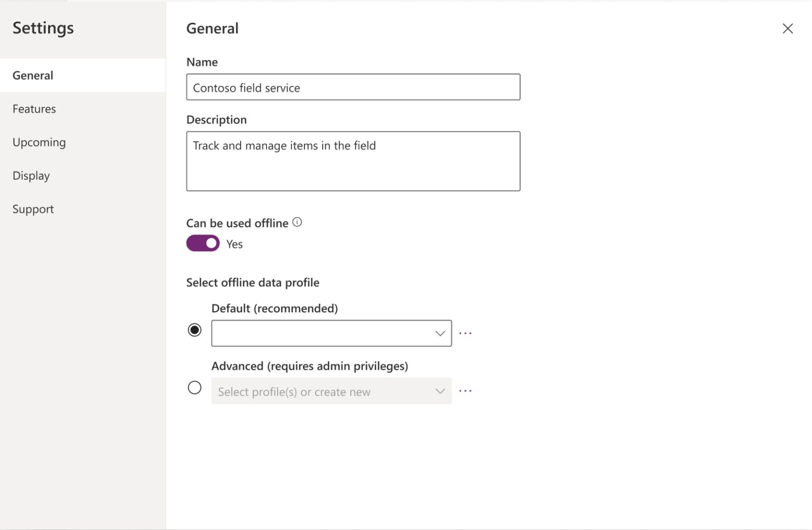Image resolution: width=812 pixels, height=530 pixels.
Task: Choose the Advanced offline profile option
Action: 195,387
